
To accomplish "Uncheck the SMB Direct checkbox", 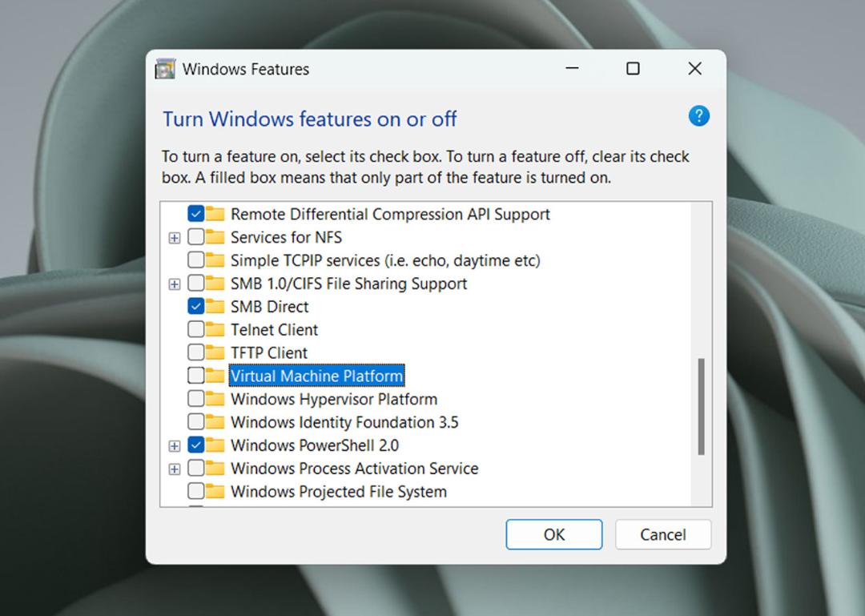I will pos(196,306).
